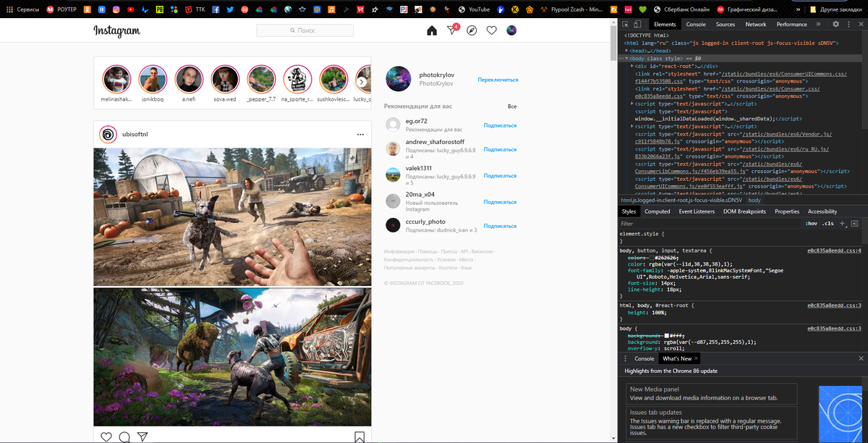This screenshot has height=443, width=868.
Task: Add new style rule plus icon
Action: [x=843, y=224]
